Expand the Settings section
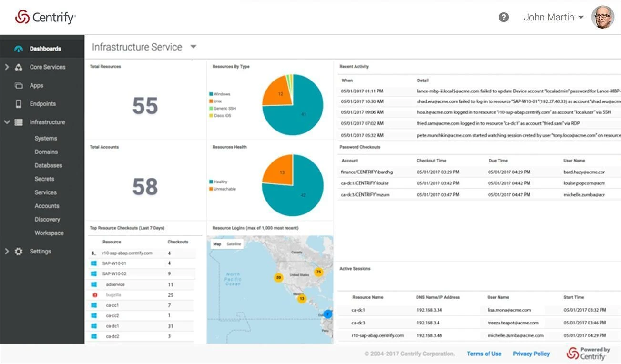The width and height of the screenshot is (621, 364). pyautogui.click(x=7, y=252)
